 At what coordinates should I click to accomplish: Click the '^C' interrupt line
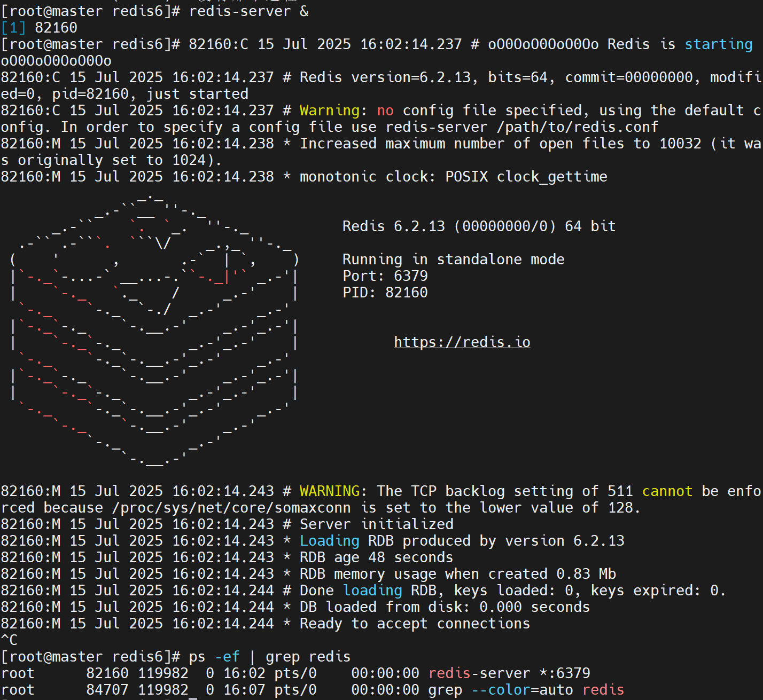tap(9, 640)
